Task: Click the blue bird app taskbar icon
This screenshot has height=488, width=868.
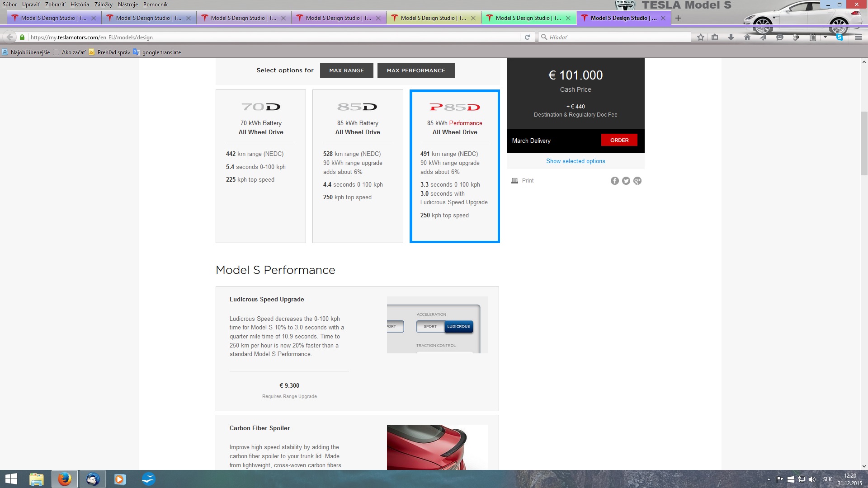Action: pyautogui.click(x=148, y=479)
